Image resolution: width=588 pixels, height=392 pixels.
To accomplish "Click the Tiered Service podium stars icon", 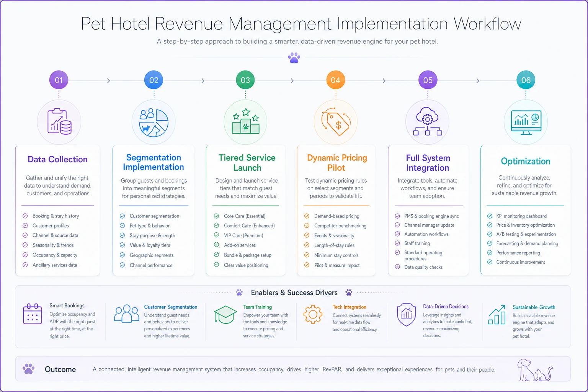I will click(246, 121).
